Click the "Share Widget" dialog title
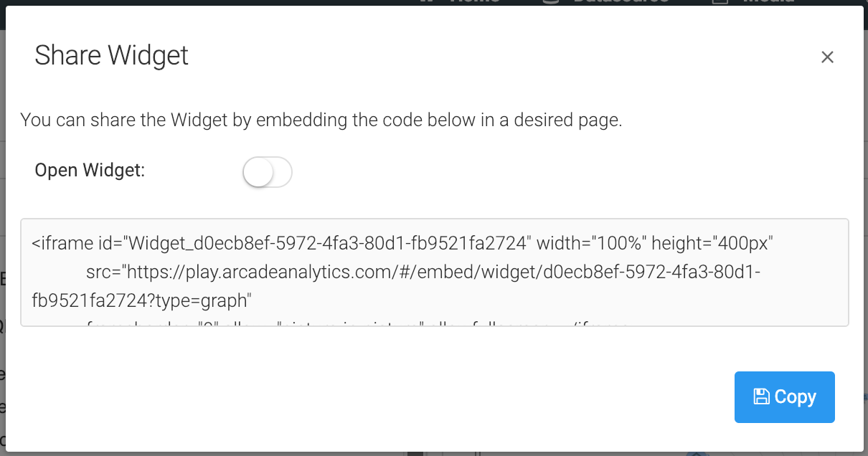Screen dimensions: 868x456 112,55
